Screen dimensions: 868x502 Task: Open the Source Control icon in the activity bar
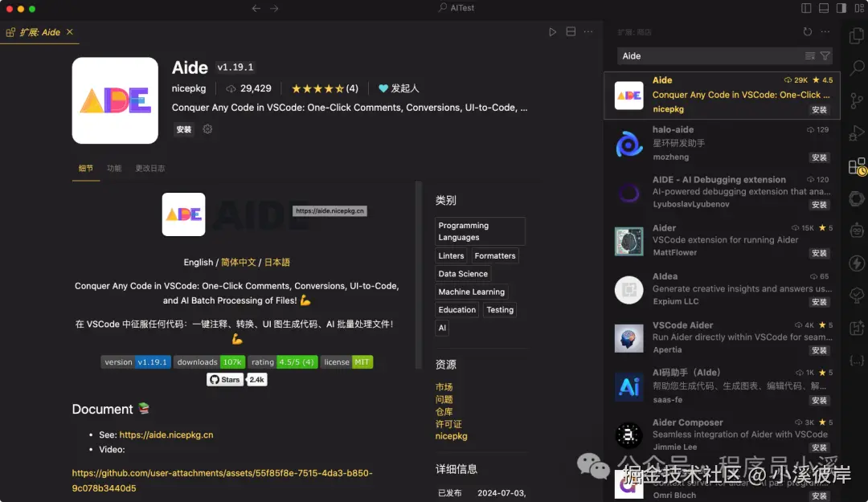(855, 99)
